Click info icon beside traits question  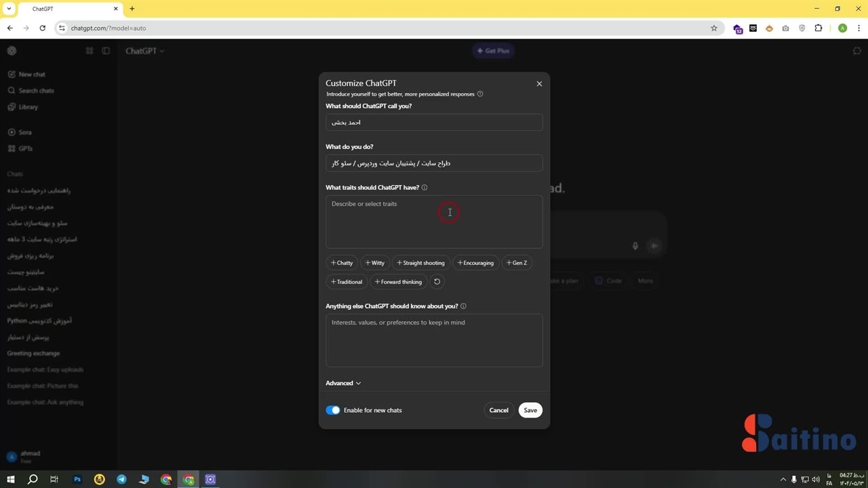pos(425,188)
